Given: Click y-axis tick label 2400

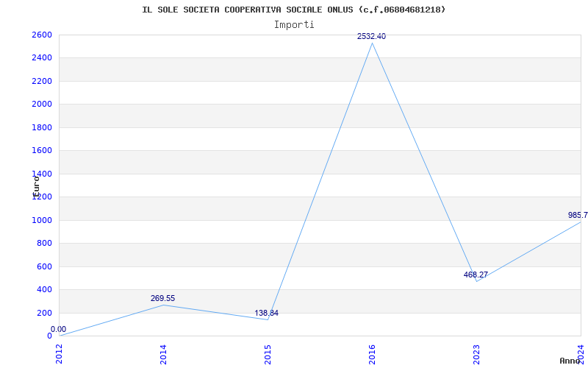Looking at the screenshot, I should point(42,58).
